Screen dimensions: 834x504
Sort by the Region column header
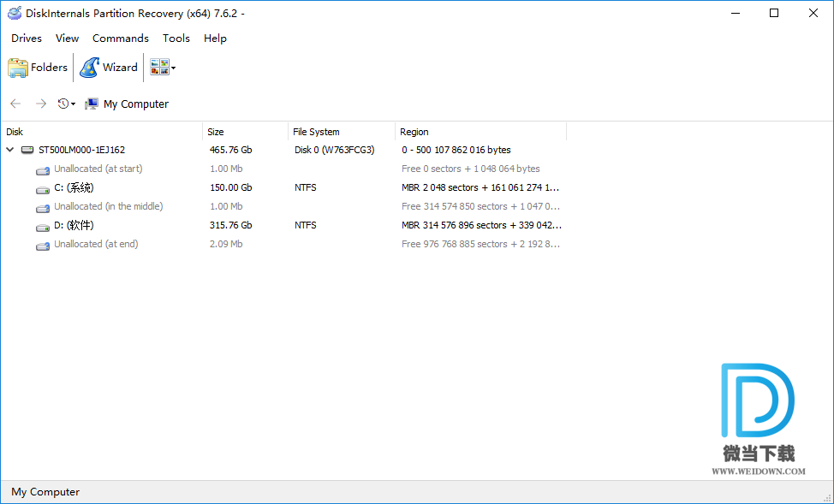(481, 132)
